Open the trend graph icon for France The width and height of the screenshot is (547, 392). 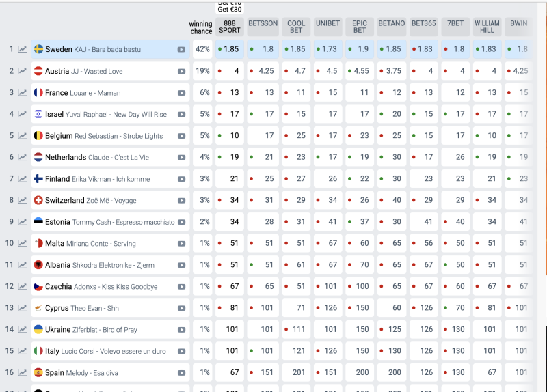pos(23,93)
